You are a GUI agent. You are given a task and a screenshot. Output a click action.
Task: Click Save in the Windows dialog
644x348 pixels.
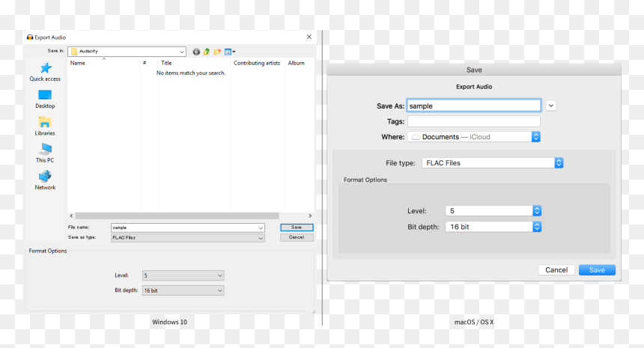(297, 228)
